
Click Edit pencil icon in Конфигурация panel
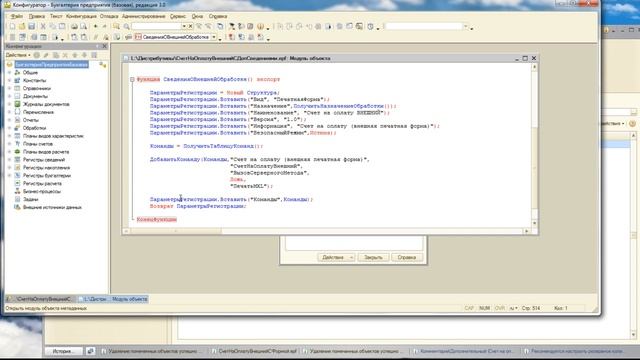(x=46, y=55)
